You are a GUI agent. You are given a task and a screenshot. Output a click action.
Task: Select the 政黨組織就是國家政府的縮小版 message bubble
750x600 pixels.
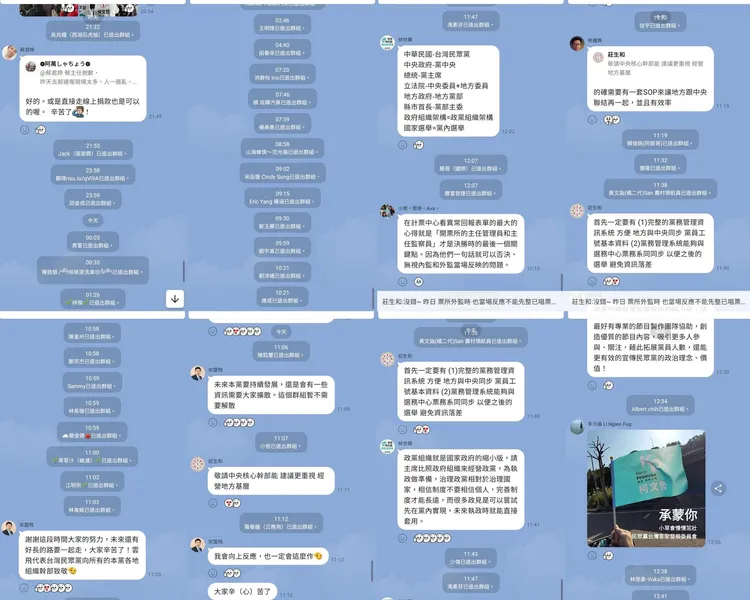461,489
